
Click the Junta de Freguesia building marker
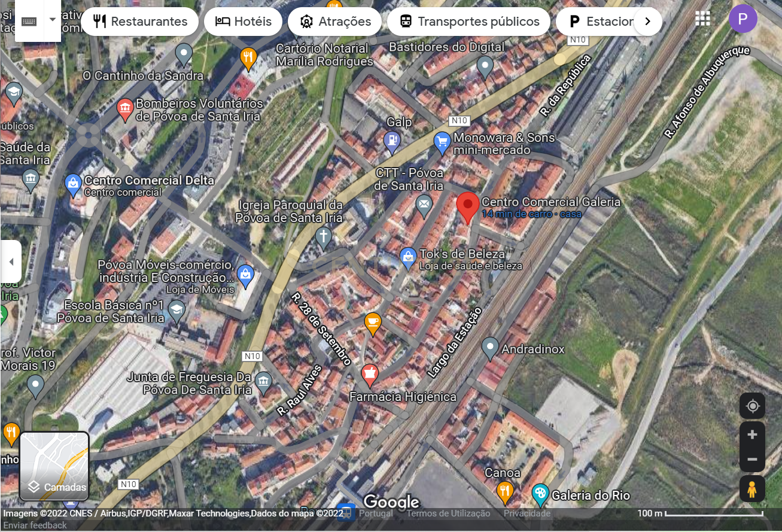click(263, 382)
